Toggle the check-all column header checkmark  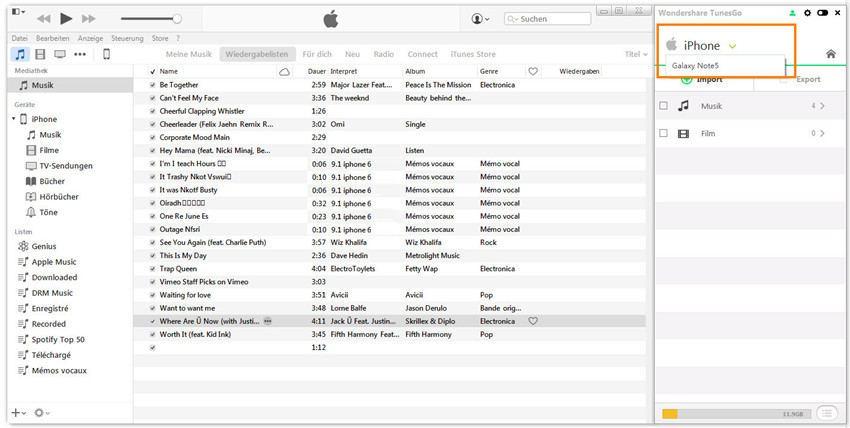point(152,72)
